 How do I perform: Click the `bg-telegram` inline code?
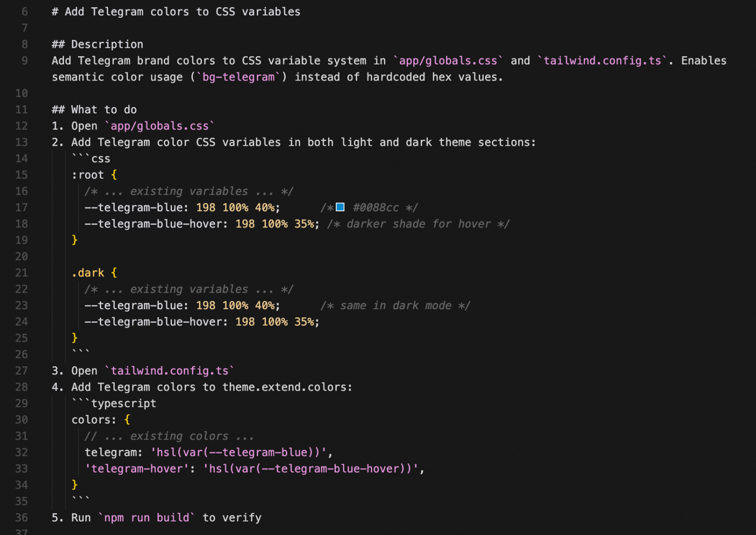pos(238,77)
